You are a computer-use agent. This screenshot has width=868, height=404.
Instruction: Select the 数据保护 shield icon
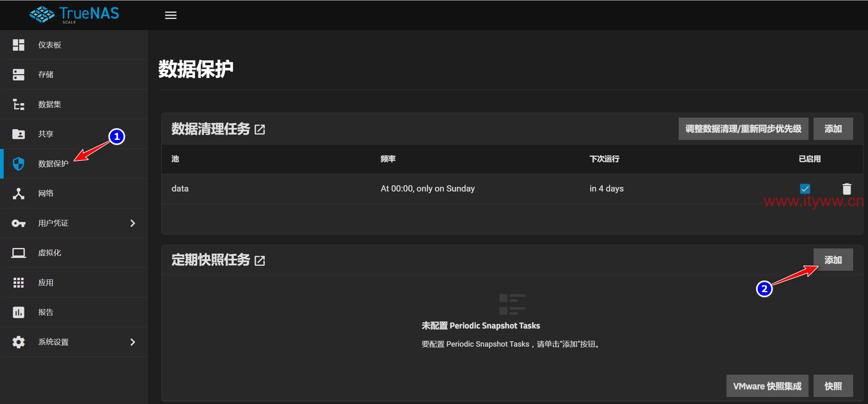click(x=19, y=164)
